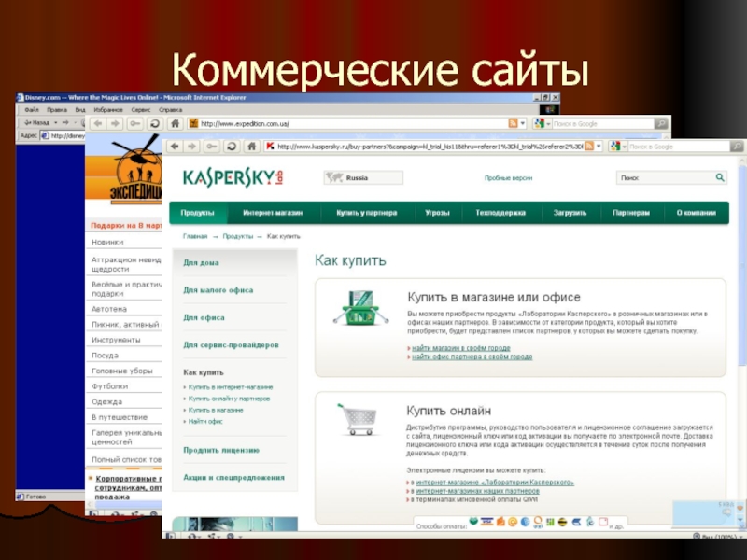Select Для сервис-провайдеров in sidebar

click(x=231, y=344)
